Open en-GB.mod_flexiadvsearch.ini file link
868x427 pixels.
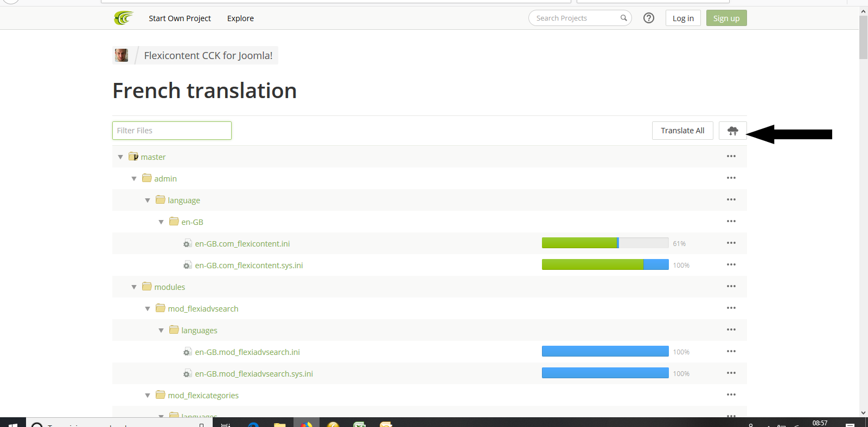click(x=247, y=352)
